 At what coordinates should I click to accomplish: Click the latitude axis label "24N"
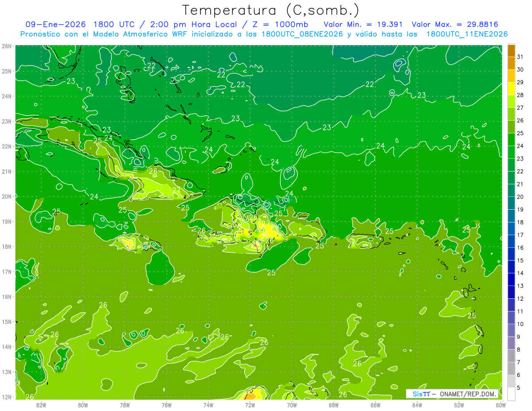[7, 96]
